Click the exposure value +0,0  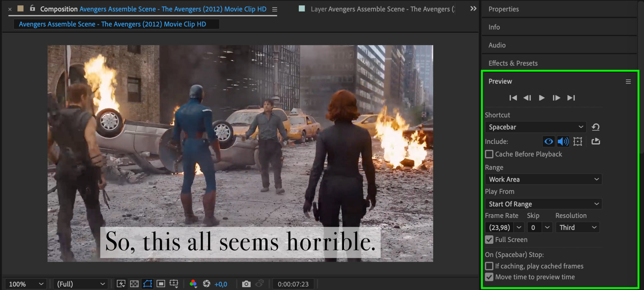221,284
